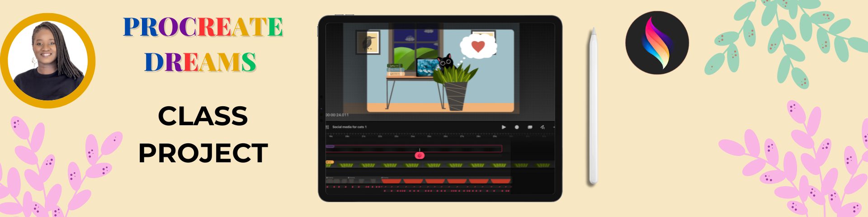
Task: Tap the round record/perform button
Action: click(x=517, y=127)
